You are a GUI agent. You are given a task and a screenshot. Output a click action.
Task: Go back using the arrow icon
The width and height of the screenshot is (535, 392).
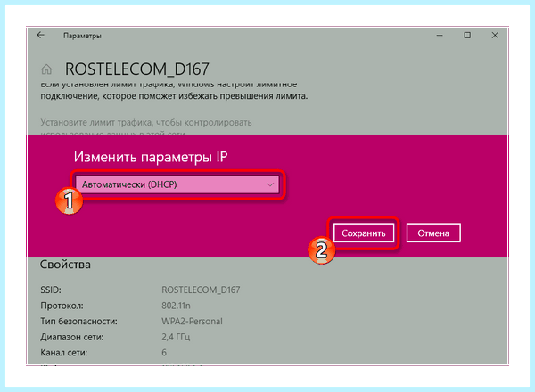pos(41,35)
